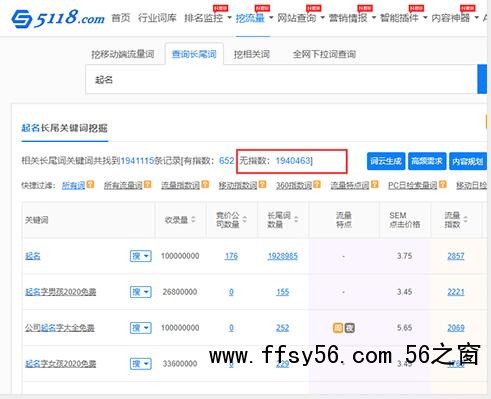Sort table by 长尾词数量 column arrows
The image size is (491, 399).
point(296,220)
